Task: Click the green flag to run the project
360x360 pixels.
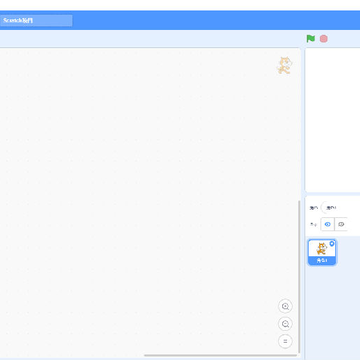Action: pos(311,39)
